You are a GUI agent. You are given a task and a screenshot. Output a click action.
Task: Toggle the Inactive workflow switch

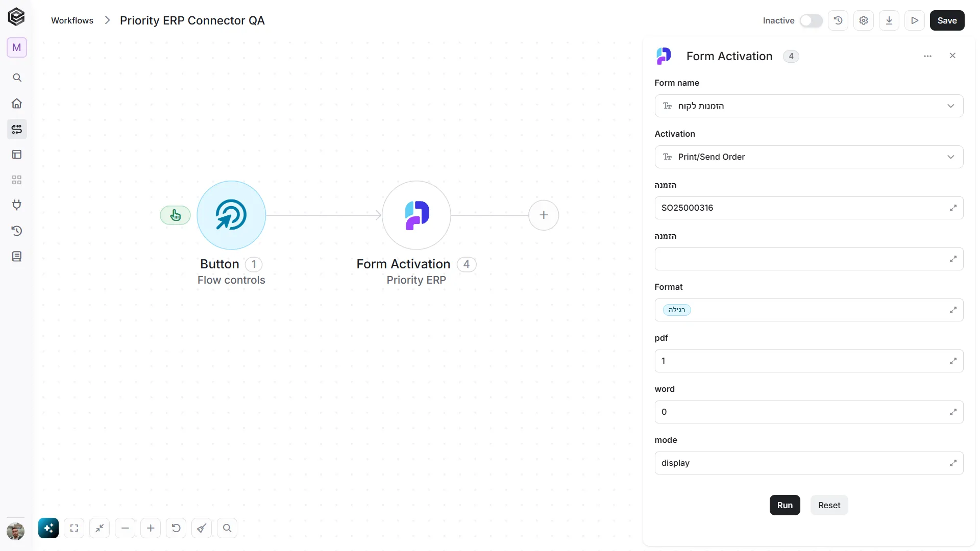pos(811,20)
